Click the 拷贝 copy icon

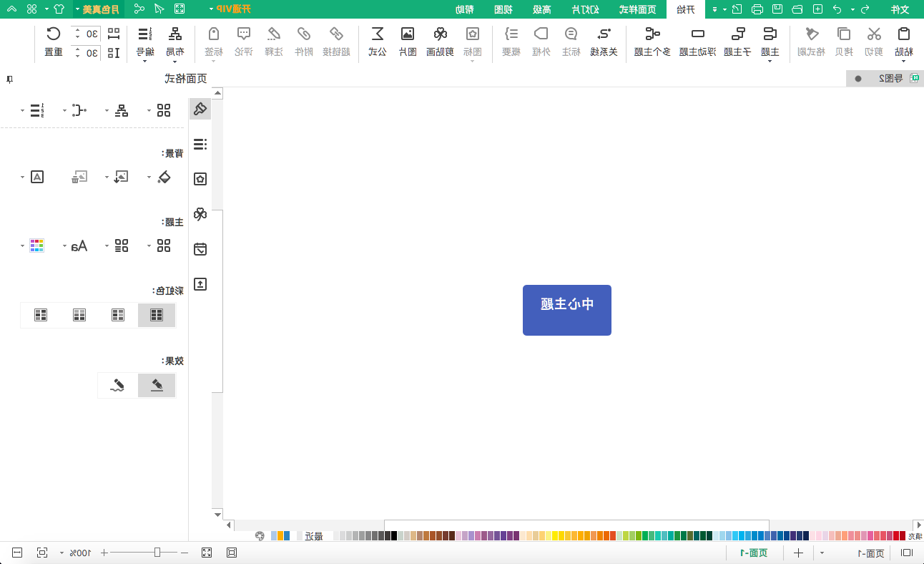point(844,34)
